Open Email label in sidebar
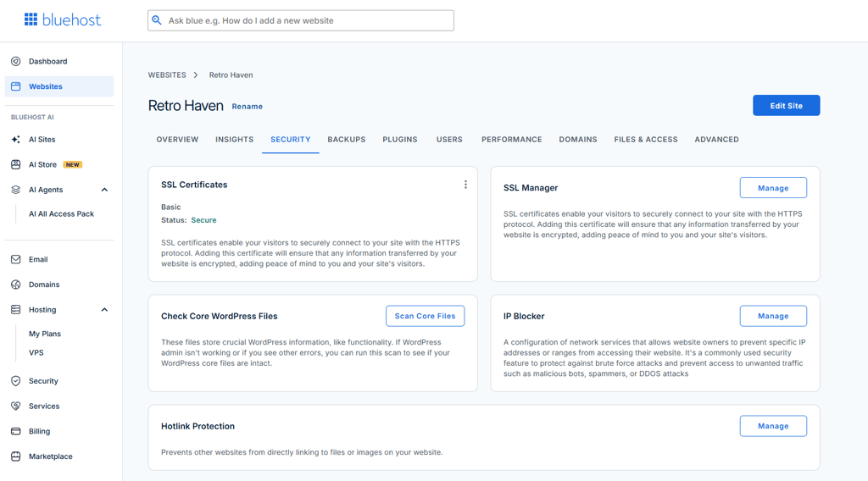The image size is (868, 481). 38,259
